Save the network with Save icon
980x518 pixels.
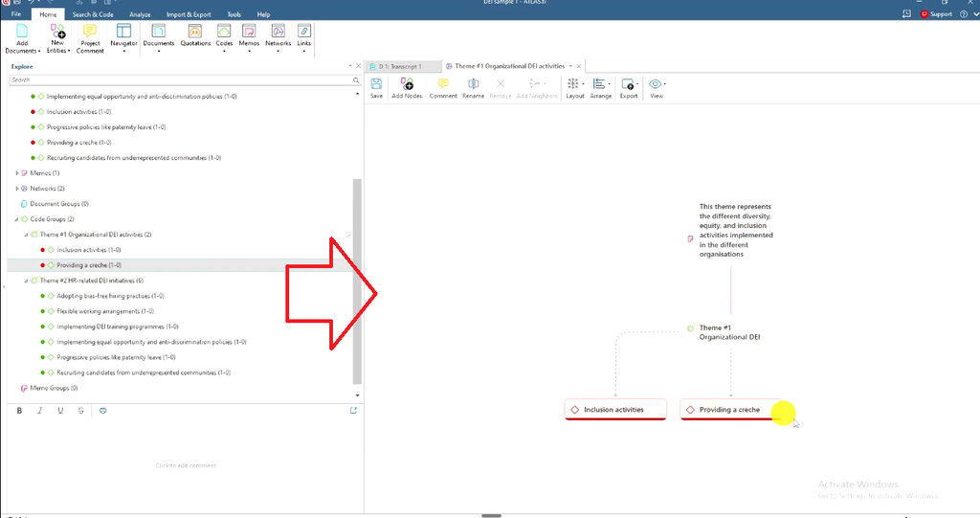coord(376,84)
